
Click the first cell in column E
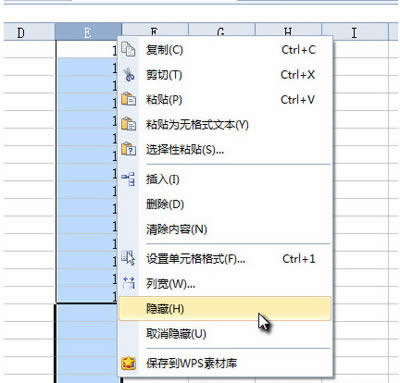(x=87, y=50)
